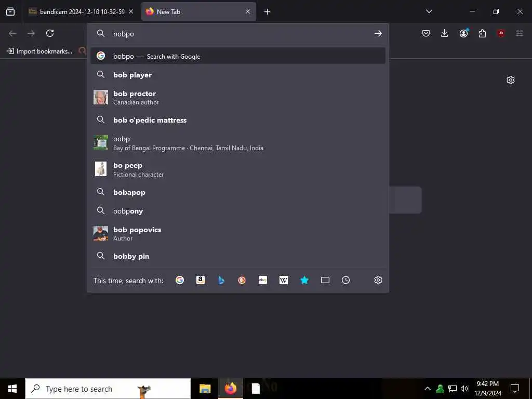Open the Windows Start menu
This screenshot has width=532, height=399.
tap(12, 389)
